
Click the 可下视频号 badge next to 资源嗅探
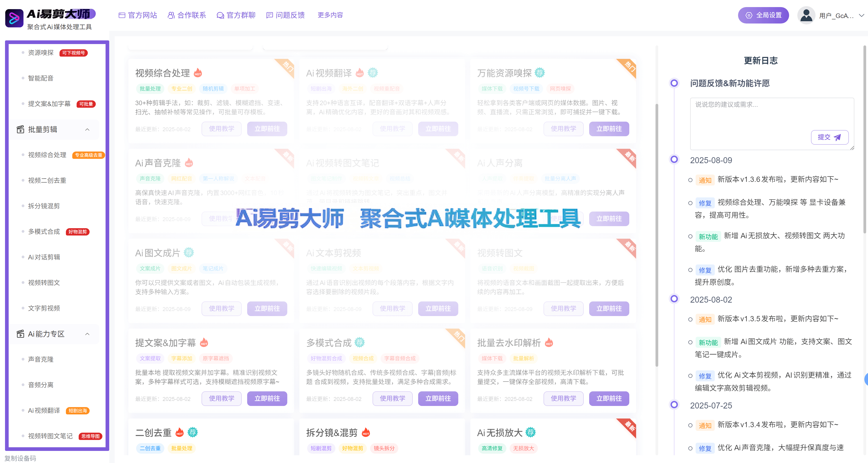pos(73,53)
